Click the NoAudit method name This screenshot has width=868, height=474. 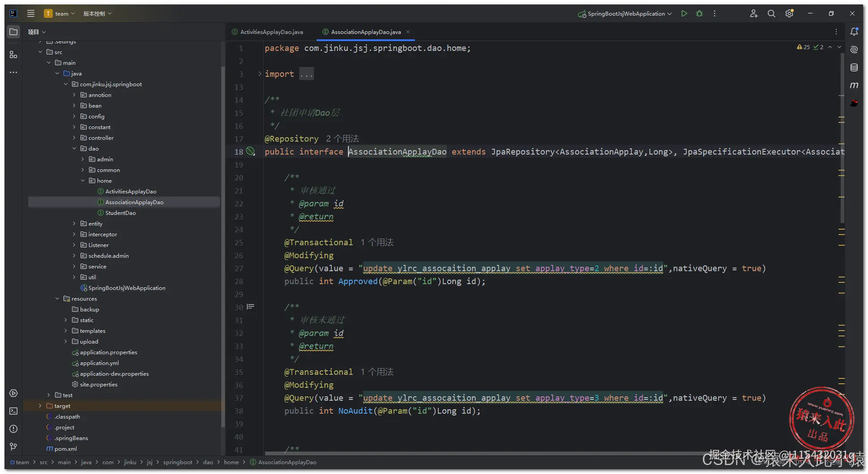(x=356, y=411)
